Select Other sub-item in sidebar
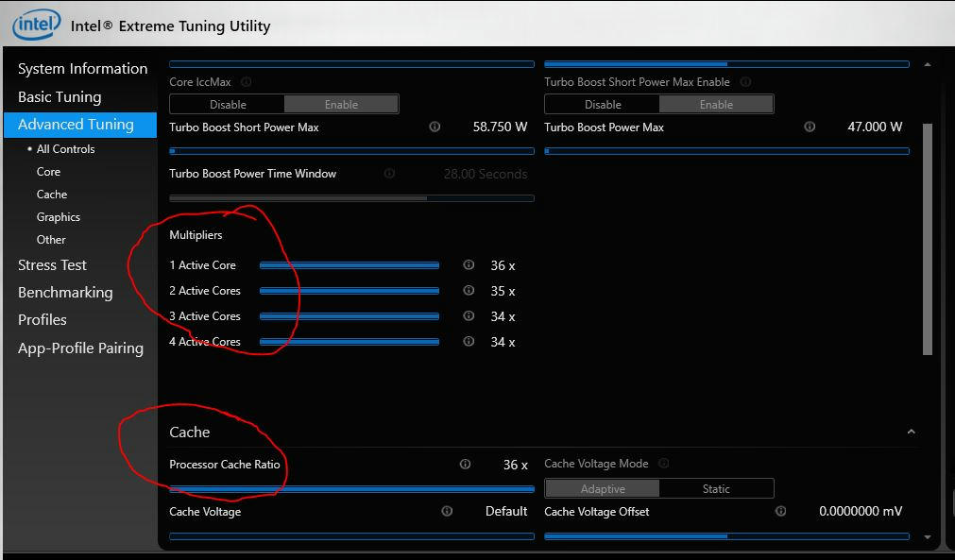This screenshot has height=560, width=955. (51, 239)
